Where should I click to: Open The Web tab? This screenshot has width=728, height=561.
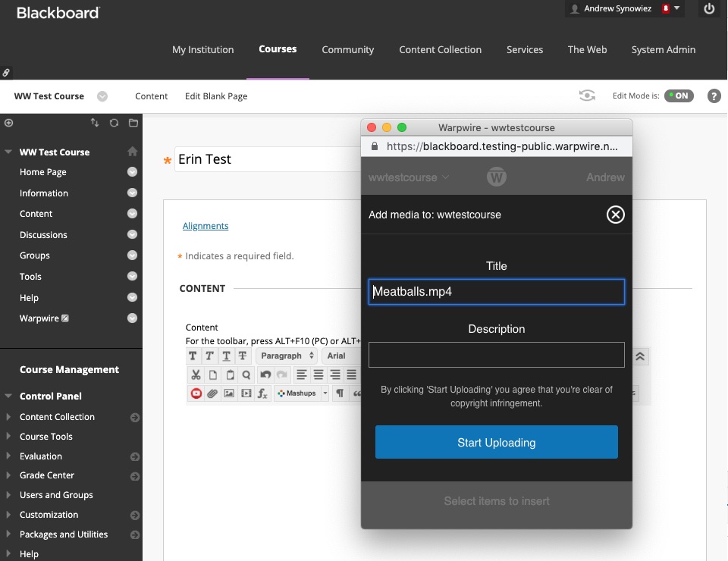(x=587, y=49)
